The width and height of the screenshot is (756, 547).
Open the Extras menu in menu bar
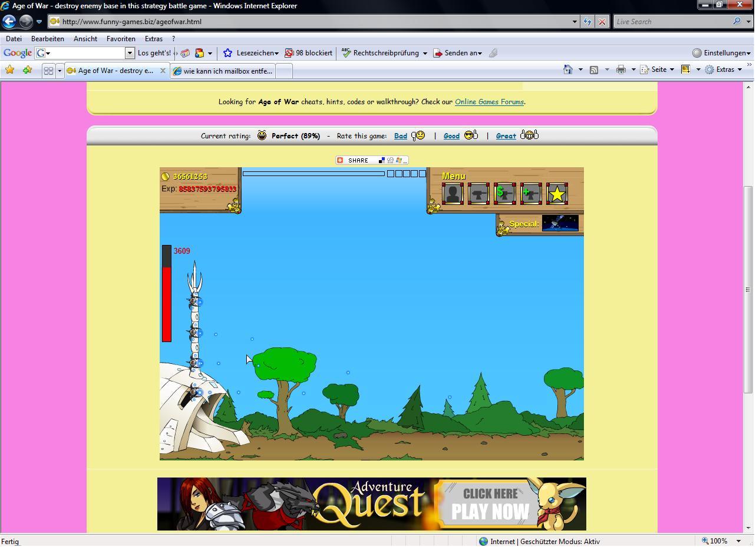154,39
